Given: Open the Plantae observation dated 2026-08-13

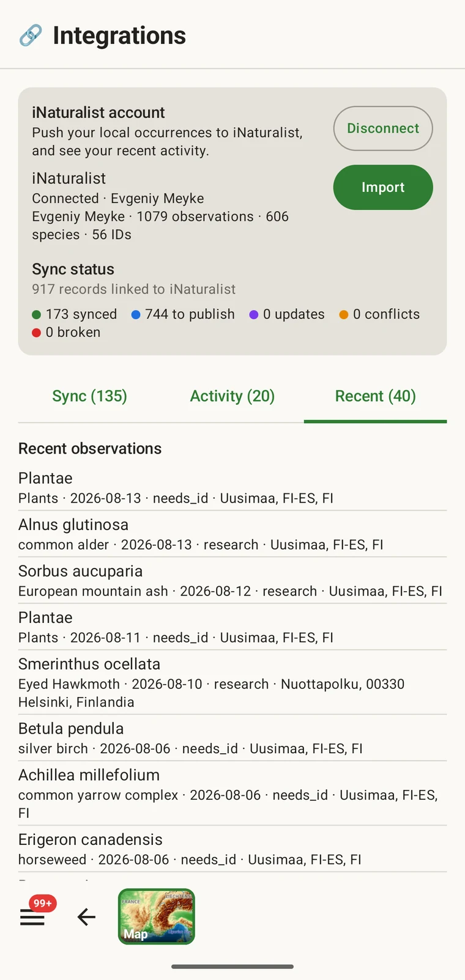Looking at the screenshot, I should tap(232, 487).
